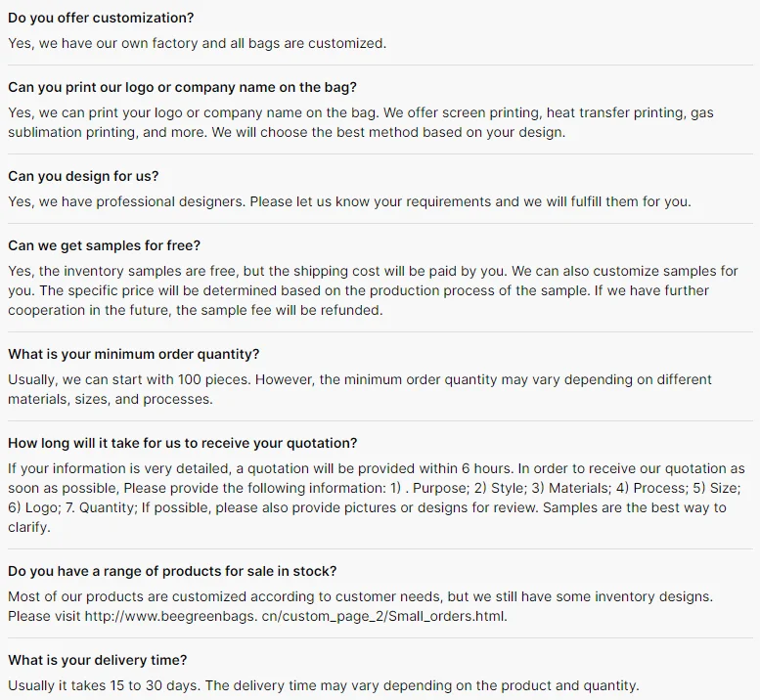
Task: Click 'Can we get samples for free?' heading
Action: click(x=105, y=245)
